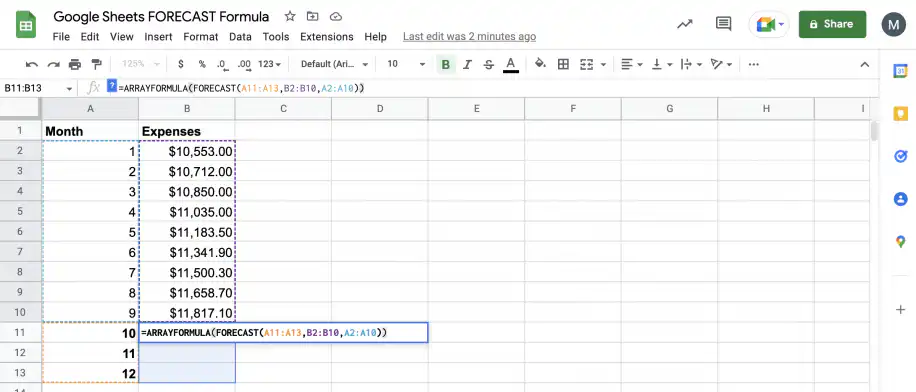Open the Edit menu
This screenshot has height=392, width=916.
point(90,37)
